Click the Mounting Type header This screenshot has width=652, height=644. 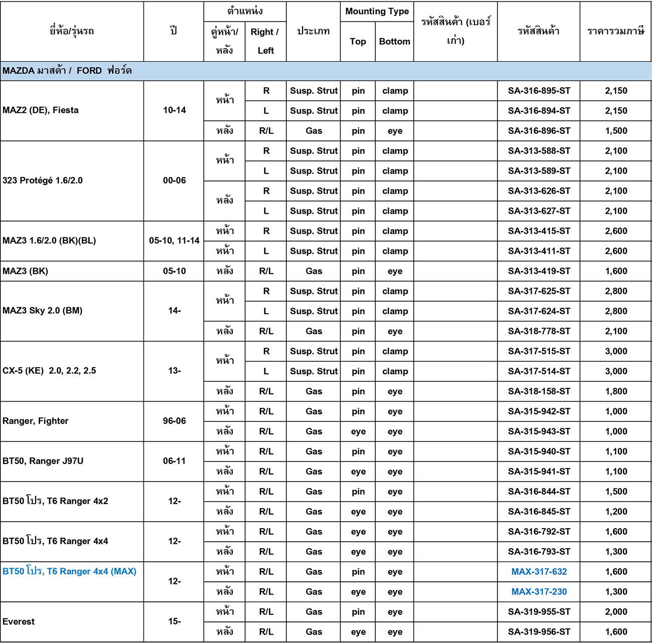tap(377, 11)
